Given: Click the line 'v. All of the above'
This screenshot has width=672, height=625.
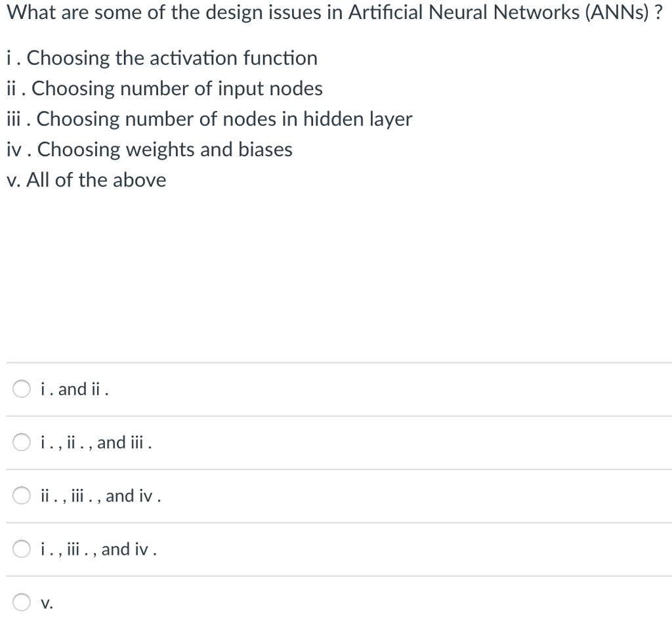Looking at the screenshot, I should [x=86, y=179].
